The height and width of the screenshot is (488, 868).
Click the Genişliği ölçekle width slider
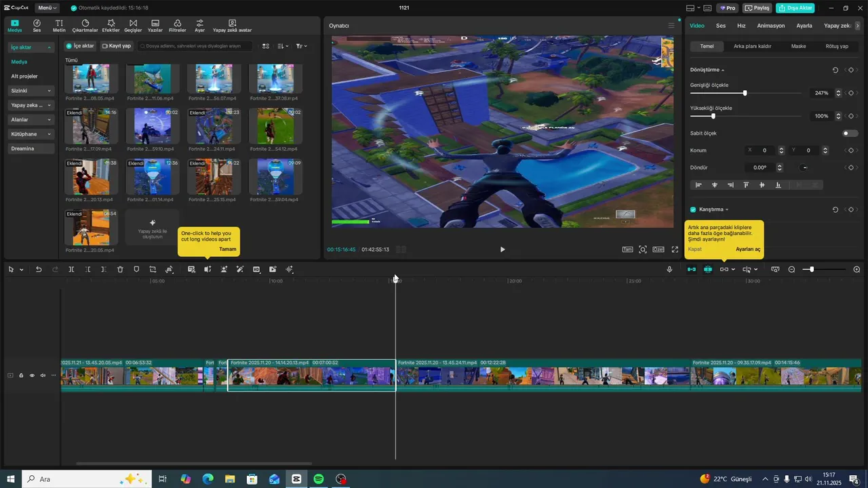pyautogui.click(x=745, y=93)
